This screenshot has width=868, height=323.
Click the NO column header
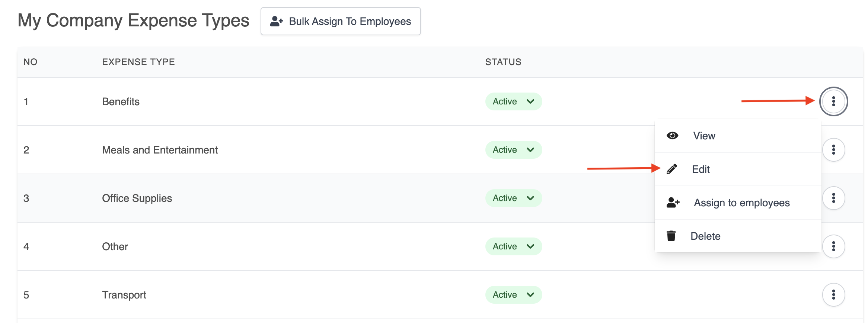(31, 62)
